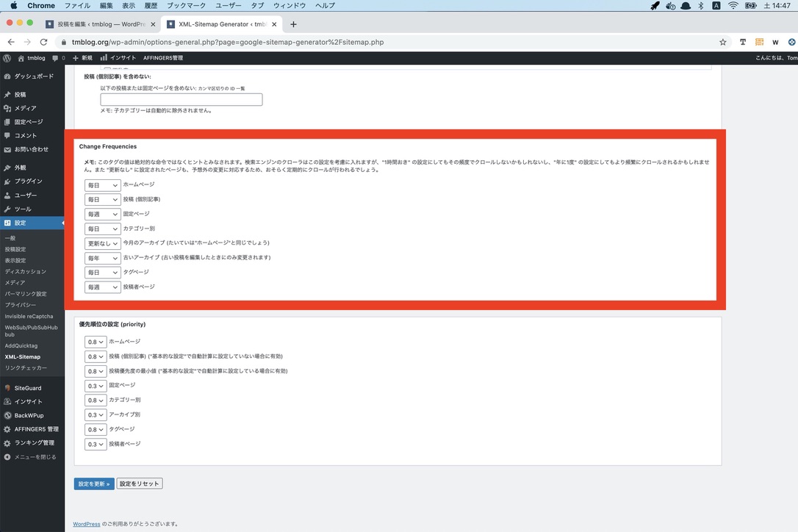Reload the page
Image resolution: width=798 pixels, height=532 pixels.
point(44,43)
